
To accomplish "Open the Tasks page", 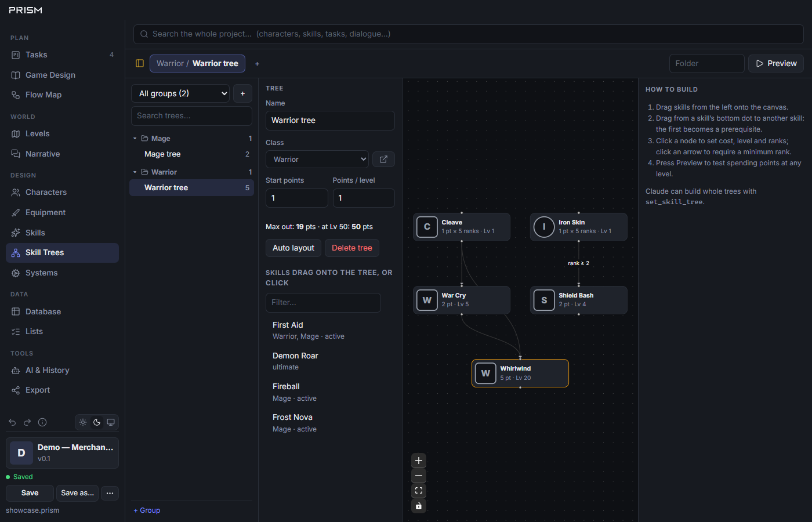I will click(x=62, y=55).
